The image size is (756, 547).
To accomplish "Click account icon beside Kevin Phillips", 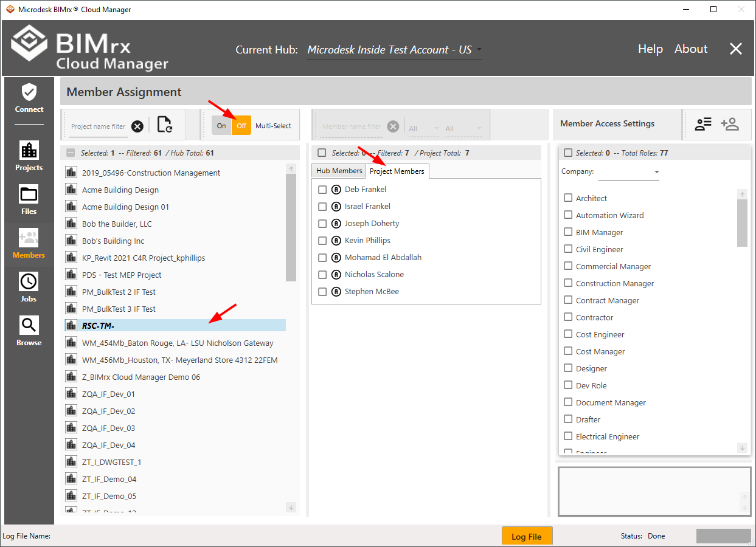I will click(x=336, y=241).
